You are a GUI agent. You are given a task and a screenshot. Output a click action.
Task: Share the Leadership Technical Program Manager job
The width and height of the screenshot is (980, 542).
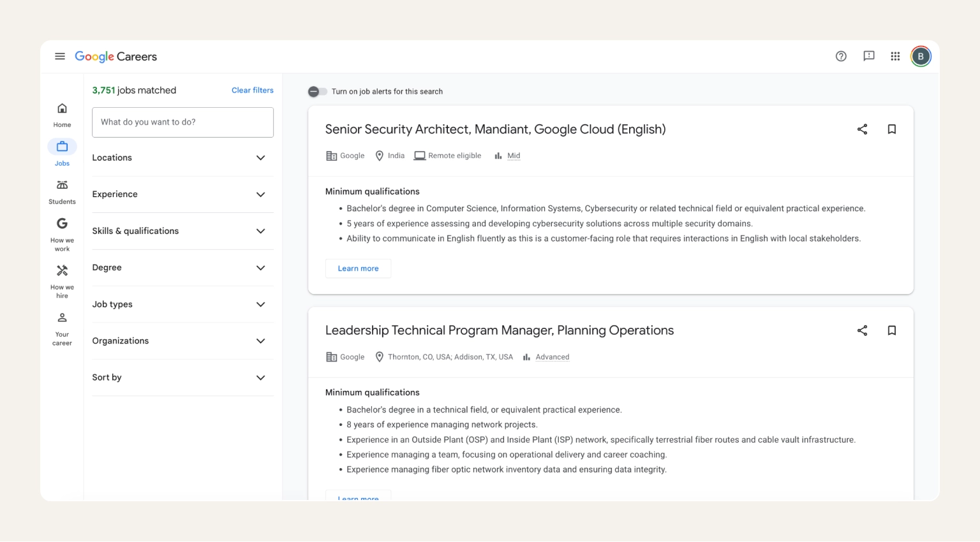click(x=862, y=330)
